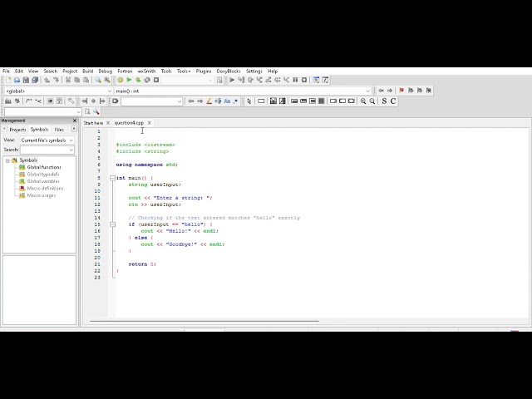The width and height of the screenshot is (532, 399).
Task: Click Build and run icon
Action: point(138,80)
